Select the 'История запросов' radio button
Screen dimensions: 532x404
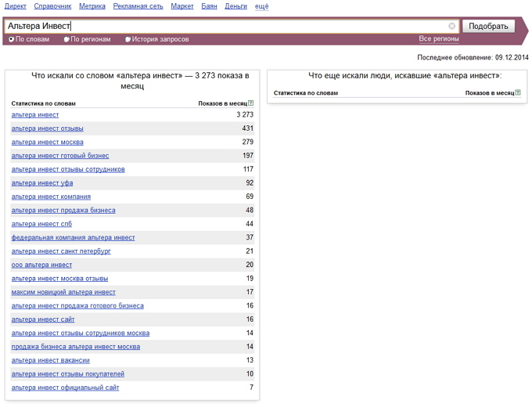(128, 39)
